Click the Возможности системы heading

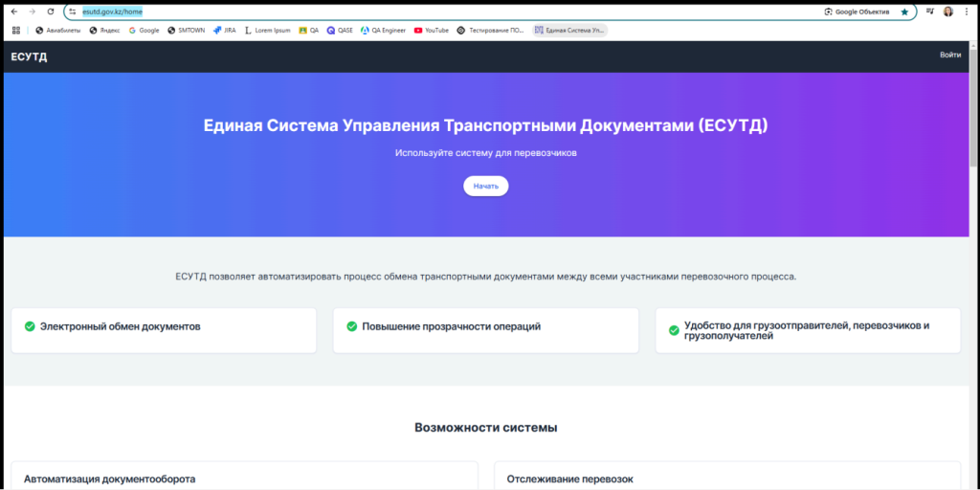(x=485, y=428)
